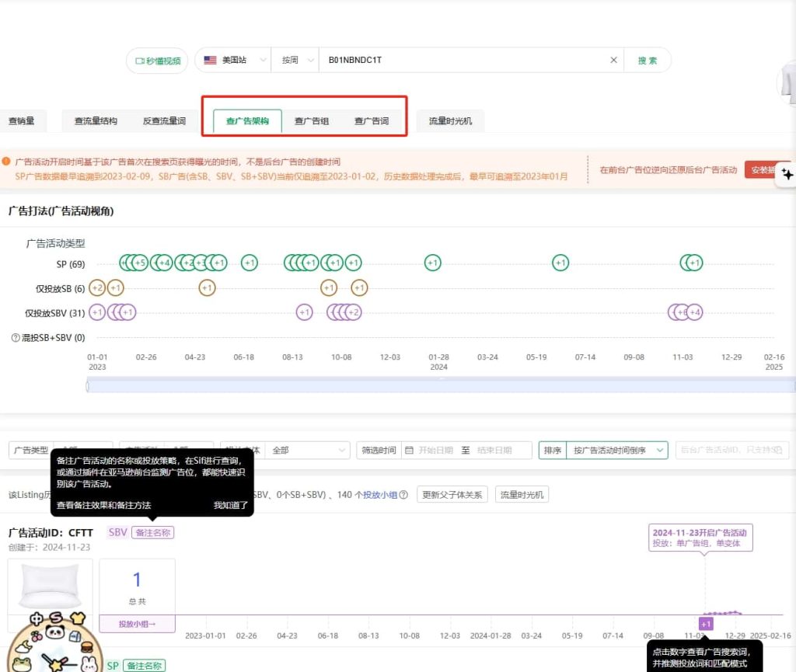The width and height of the screenshot is (796, 672).
Task: Click the purple +1 marker on campaign timeline
Action: pos(705,624)
